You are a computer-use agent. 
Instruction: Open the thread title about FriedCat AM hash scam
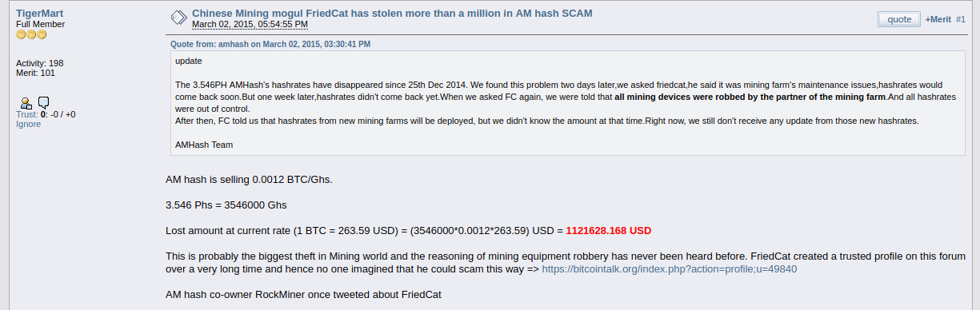tap(392, 14)
